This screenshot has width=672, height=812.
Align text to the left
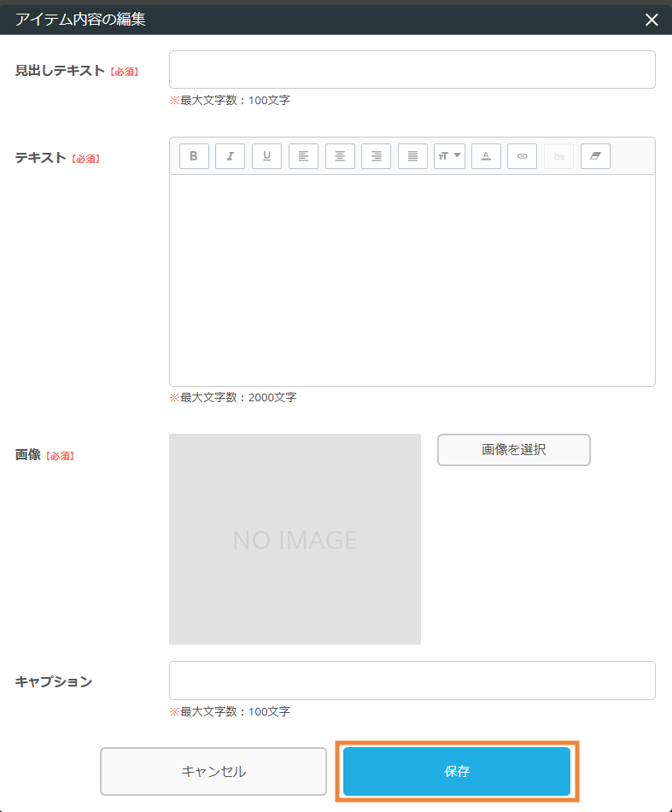[303, 156]
